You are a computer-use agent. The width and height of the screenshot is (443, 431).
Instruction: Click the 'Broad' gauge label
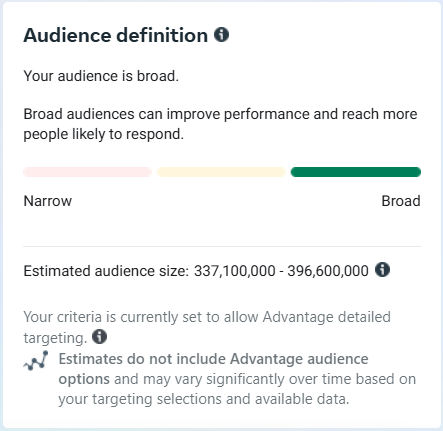point(401,201)
